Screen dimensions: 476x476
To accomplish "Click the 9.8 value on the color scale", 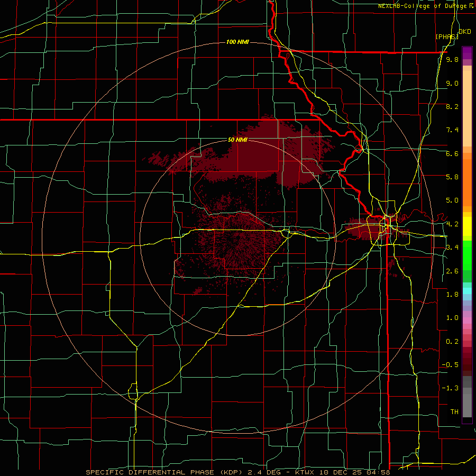I will (452, 60).
